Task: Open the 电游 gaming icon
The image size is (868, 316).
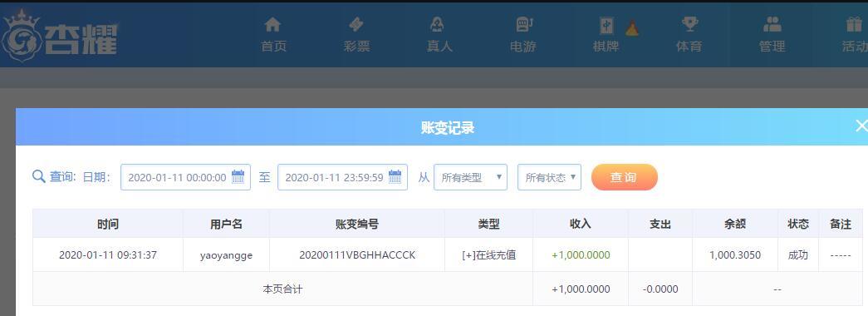Action: coord(523,25)
